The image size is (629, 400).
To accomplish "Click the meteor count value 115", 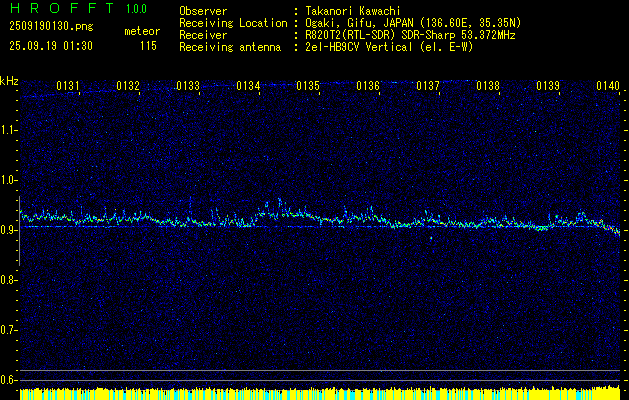I will point(148,46).
